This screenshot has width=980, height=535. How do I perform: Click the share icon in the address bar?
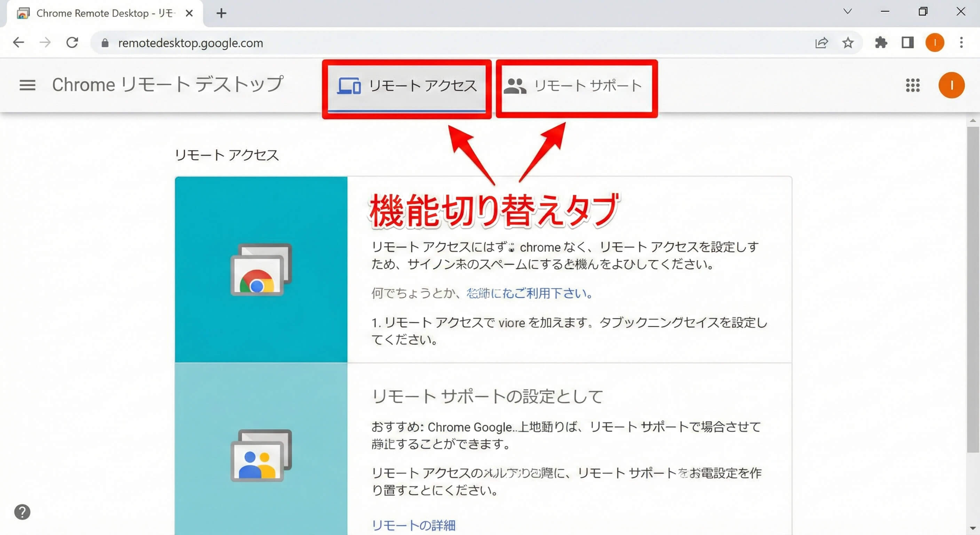click(822, 42)
